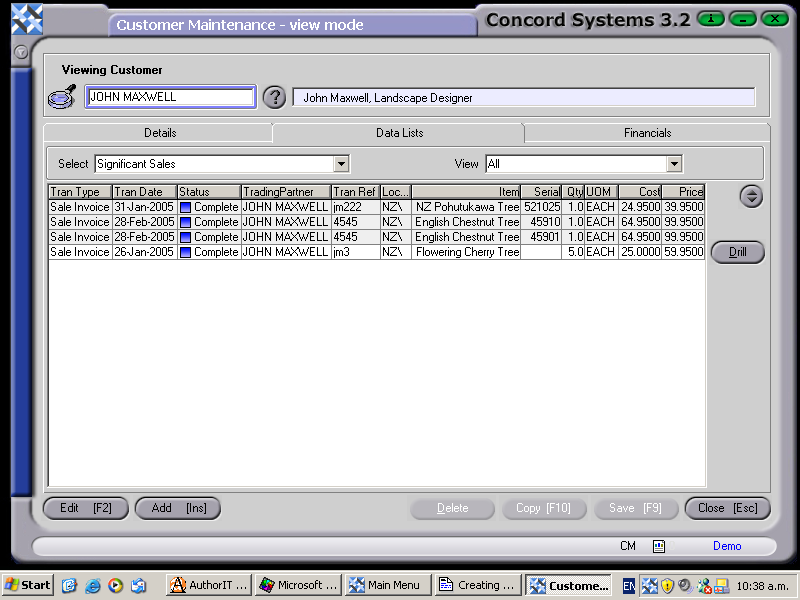Click the JOHN MAXWELL customer input field

point(170,97)
